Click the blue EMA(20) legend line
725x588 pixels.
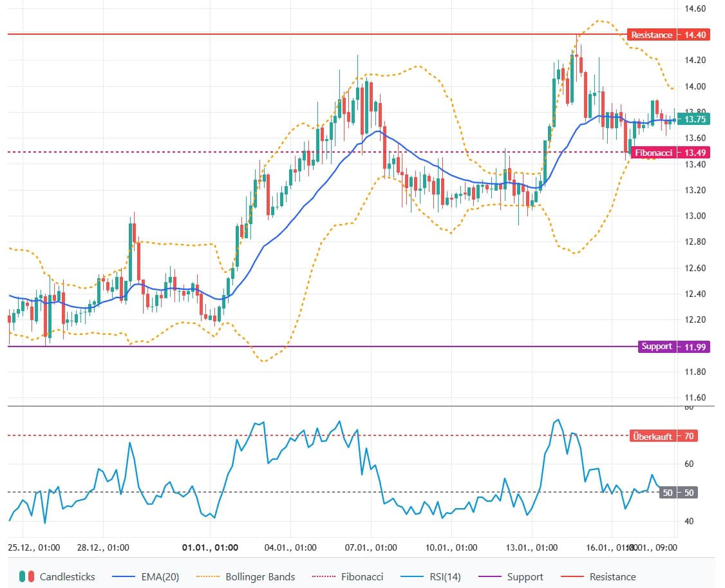click(x=124, y=576)
